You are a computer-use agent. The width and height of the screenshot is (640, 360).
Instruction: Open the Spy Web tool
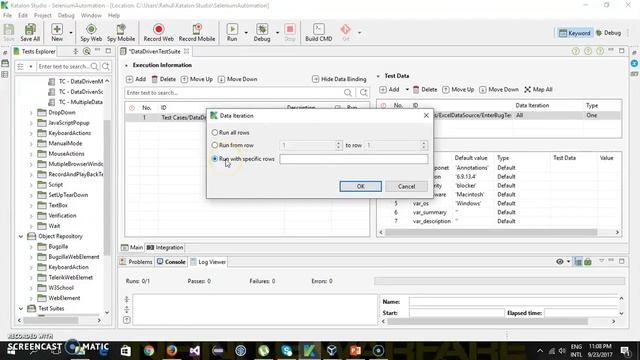pyautogui.click(x=91, y=32)
